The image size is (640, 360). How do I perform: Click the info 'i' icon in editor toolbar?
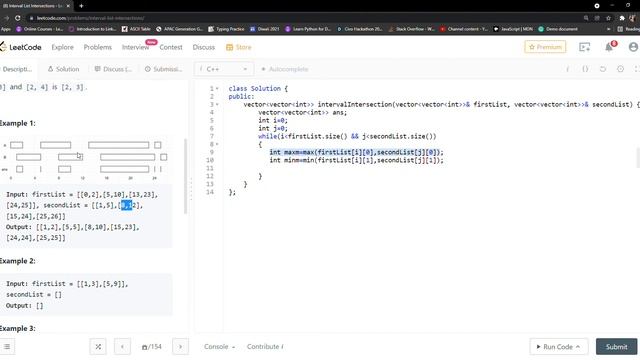click(x=567, y=69)
